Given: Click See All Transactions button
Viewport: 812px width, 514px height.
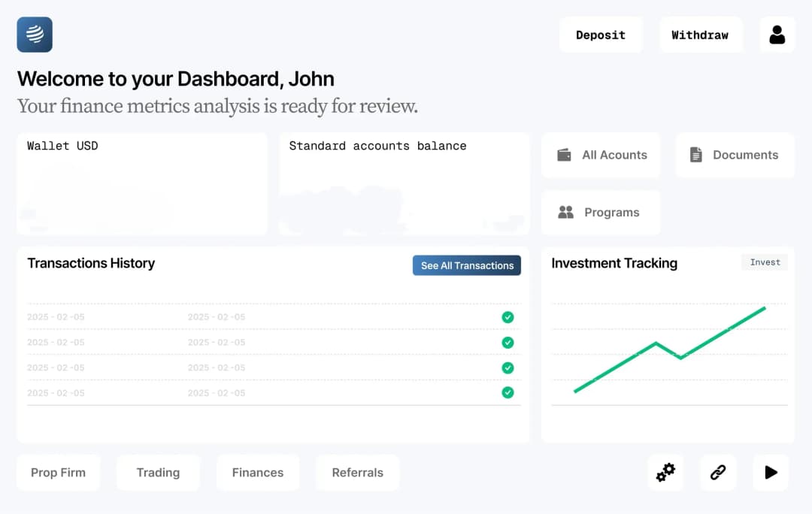Looking at the screenshot, I should (466, 265).
